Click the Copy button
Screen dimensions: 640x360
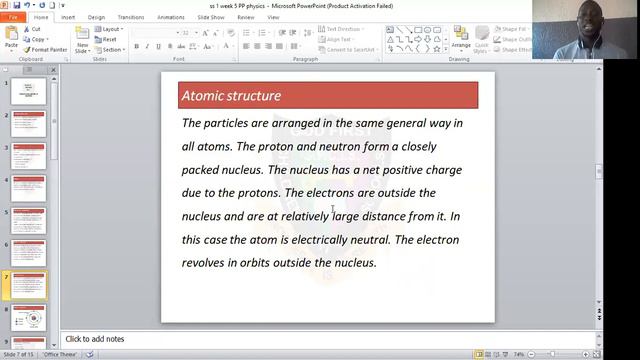point(35,39)
